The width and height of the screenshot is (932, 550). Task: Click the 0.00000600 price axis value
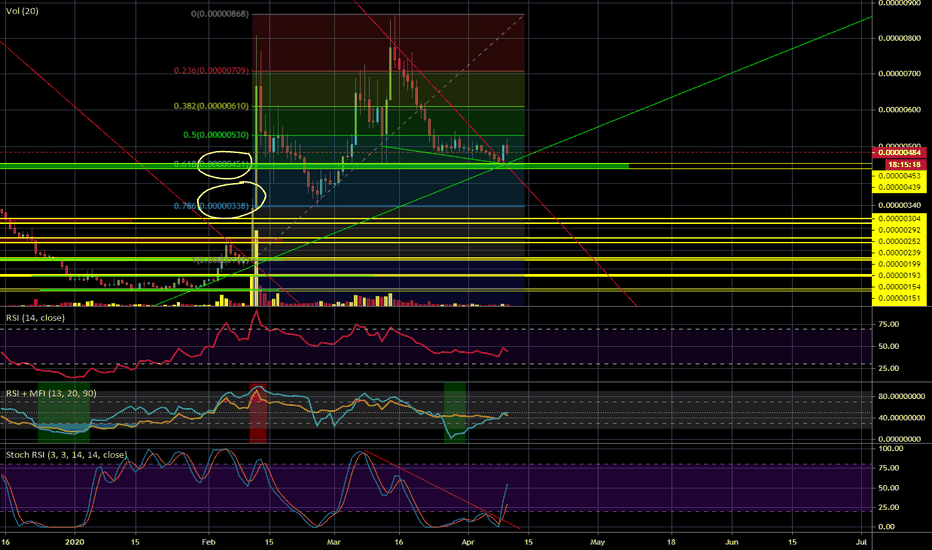pos(899,110)
